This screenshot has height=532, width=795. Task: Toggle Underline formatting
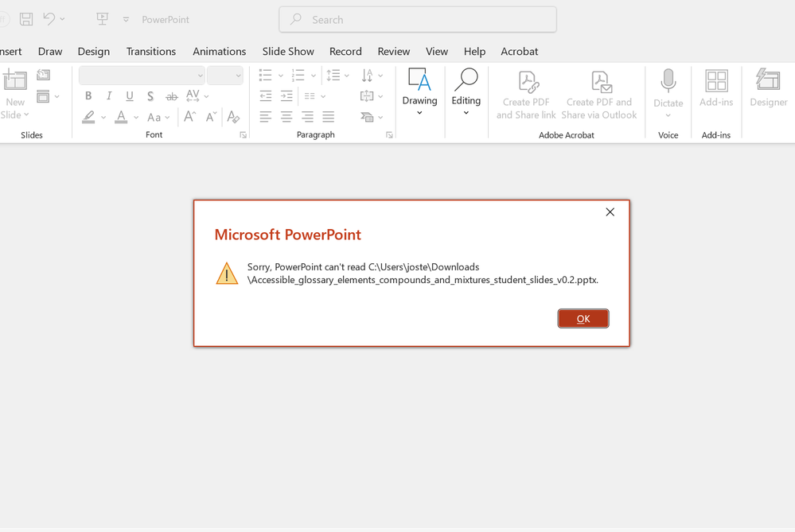tap(130, 95)
